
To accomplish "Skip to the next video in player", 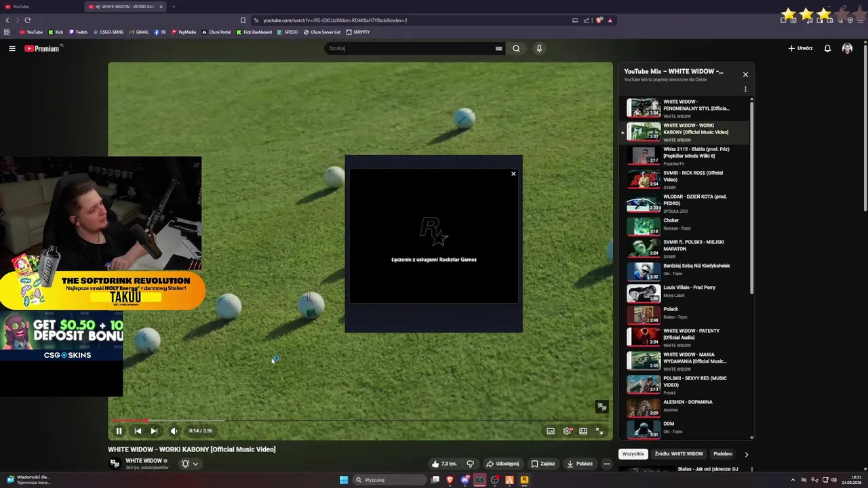I will pos(154,431).
